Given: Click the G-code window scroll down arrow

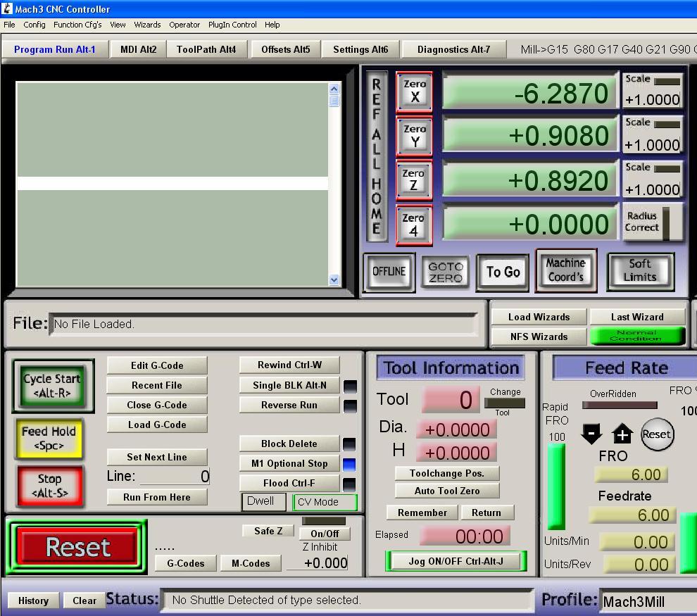Looking at the screenshot, I should tap(334, 279).
